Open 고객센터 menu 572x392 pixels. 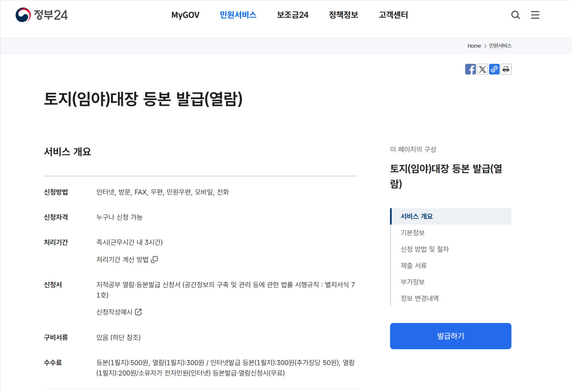393,15
